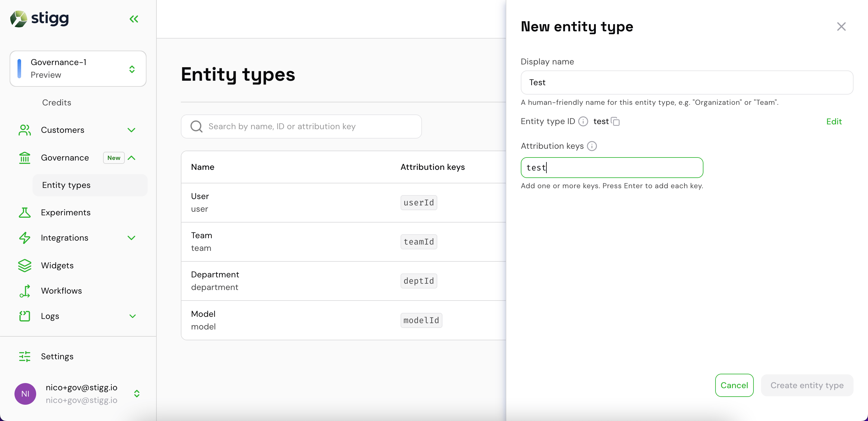Click the Widgets layers icon
868x421 pixels.
(25, 265)
